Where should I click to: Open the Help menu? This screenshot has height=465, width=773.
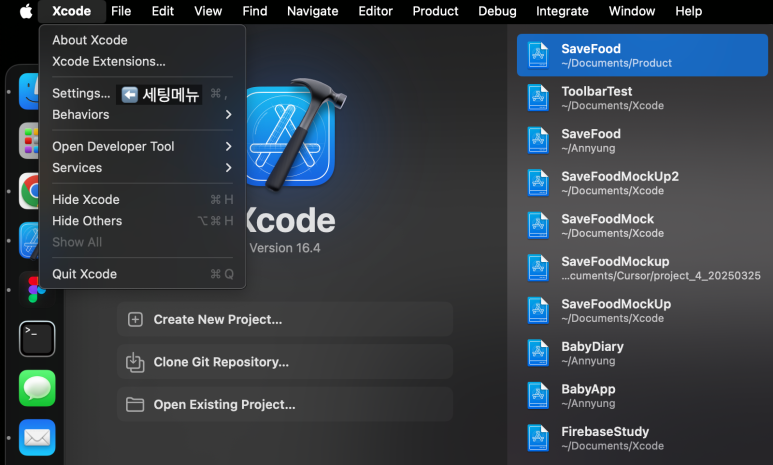pyautogui.click(x=688, y=11)
